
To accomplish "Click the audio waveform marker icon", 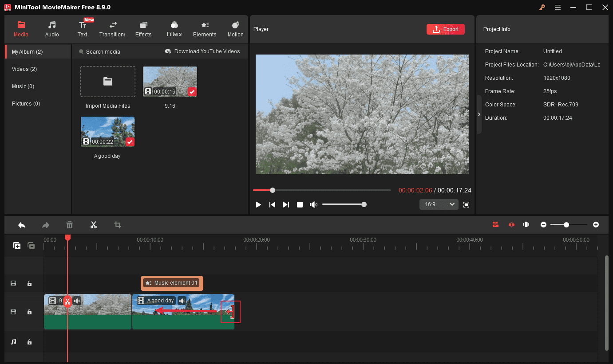I will coord(526,224).
